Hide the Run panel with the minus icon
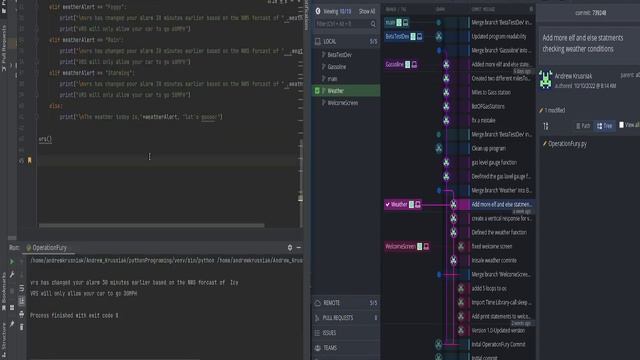This screenshot has width=640, height=360. coord(299,247)
